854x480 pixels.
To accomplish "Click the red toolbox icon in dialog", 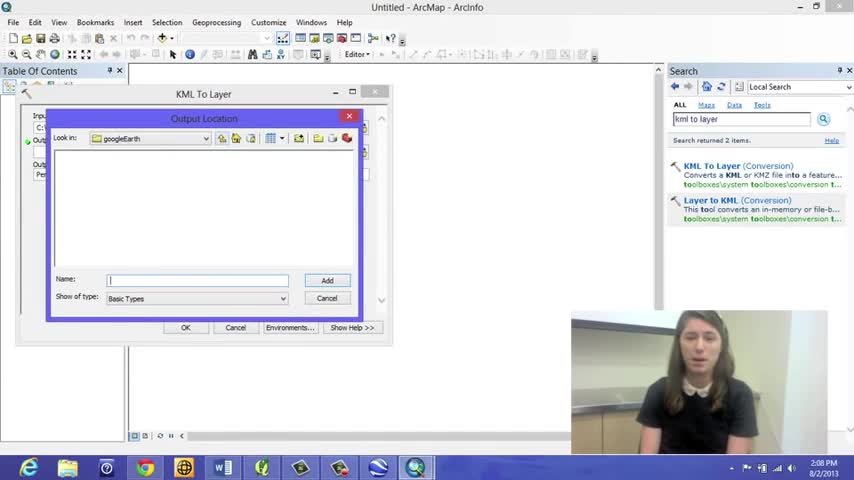I will click(347, 138).
